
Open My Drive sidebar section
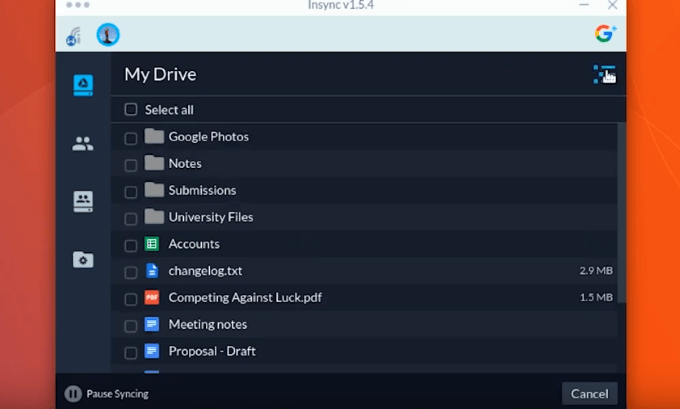pos(83,85)
